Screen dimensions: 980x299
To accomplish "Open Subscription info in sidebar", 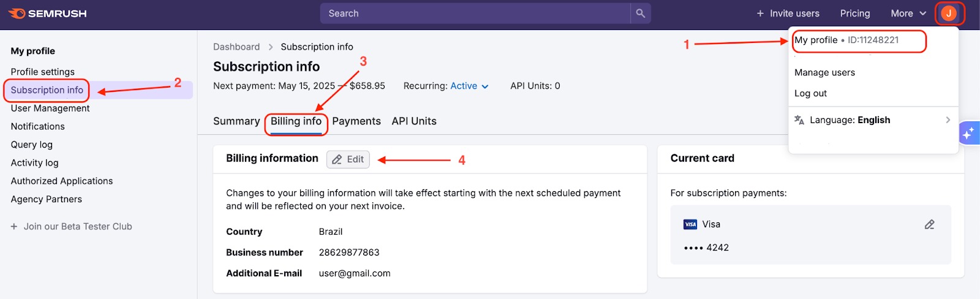I will (47, 90).
